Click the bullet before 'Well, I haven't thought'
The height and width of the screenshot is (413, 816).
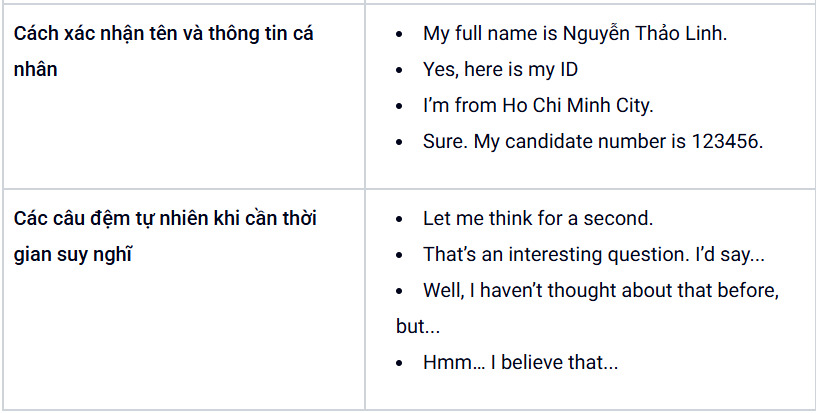(x=399, y=291)
